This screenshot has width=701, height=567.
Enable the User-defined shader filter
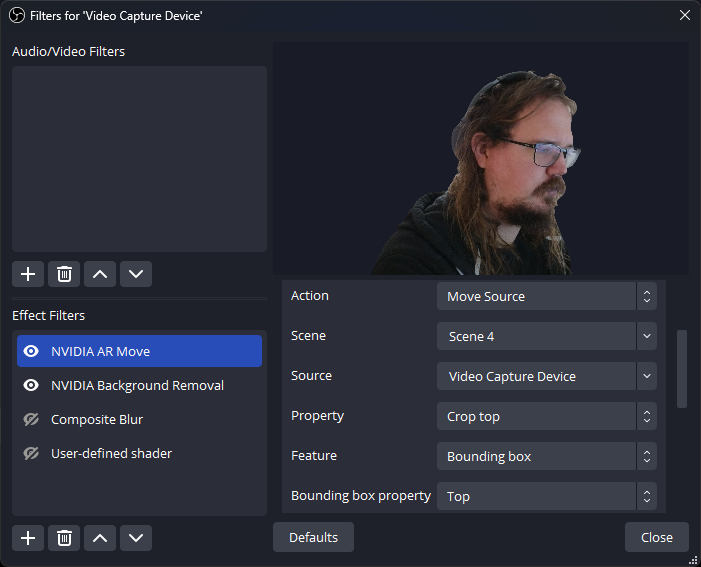[31, 453]
